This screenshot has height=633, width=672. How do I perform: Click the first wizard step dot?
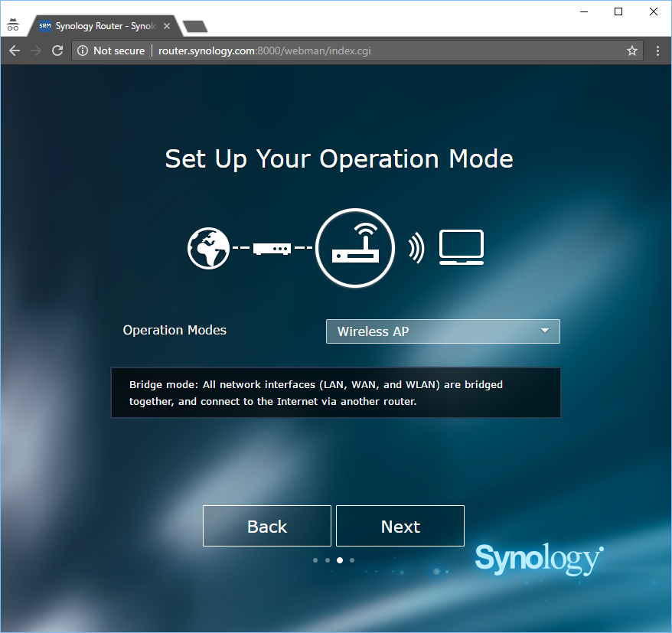[315, 560]
